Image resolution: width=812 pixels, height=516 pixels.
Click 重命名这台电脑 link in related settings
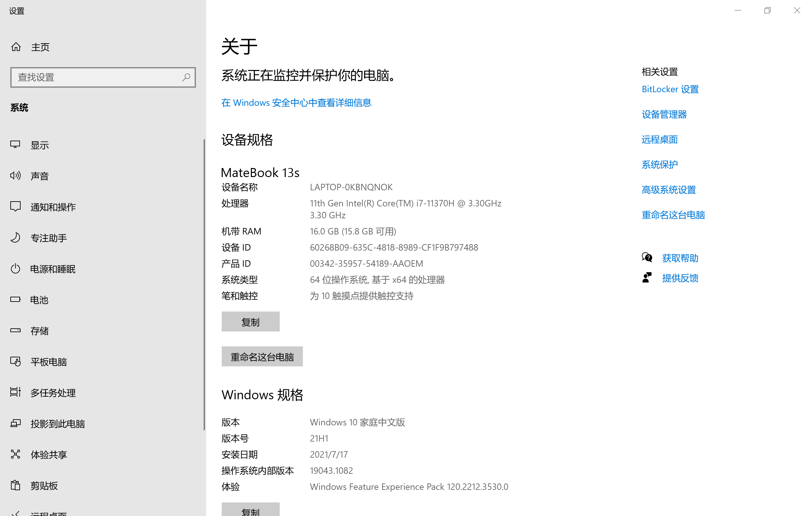pyautogui.click(x=673, y=215)
